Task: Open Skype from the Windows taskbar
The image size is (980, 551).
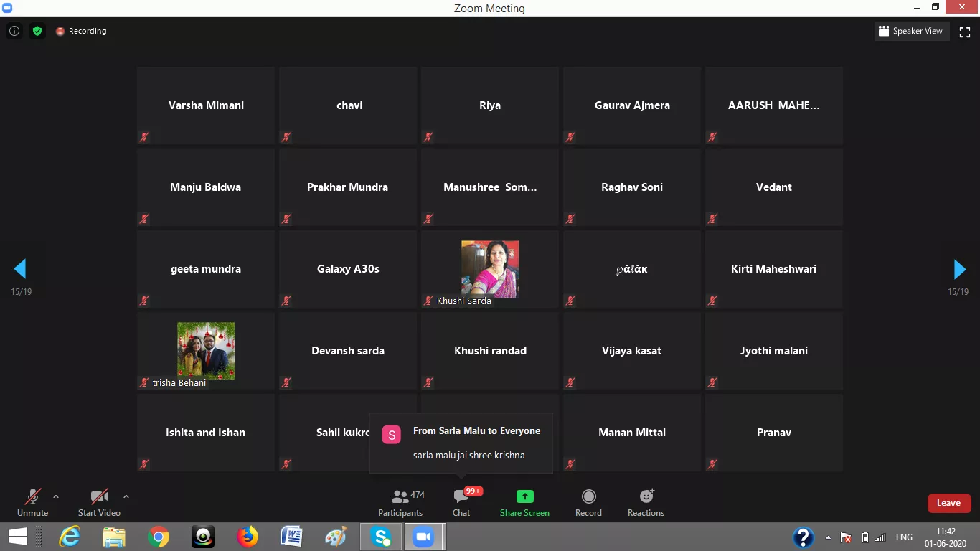Action: (381, 537)
